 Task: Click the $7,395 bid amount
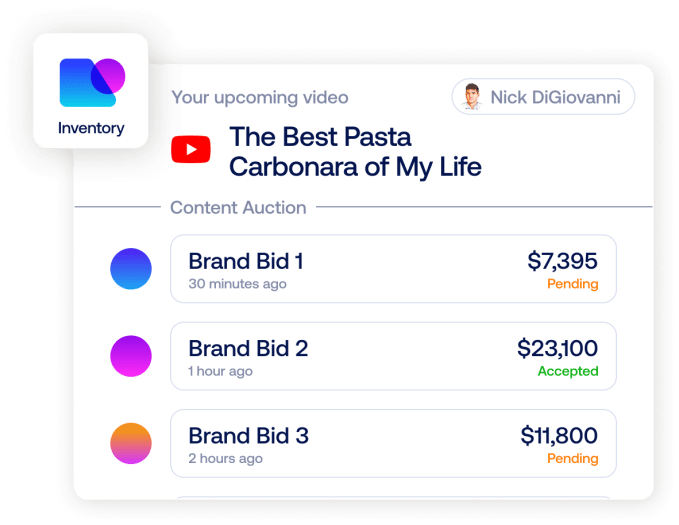pyautogui.click(x=562, y=262)
